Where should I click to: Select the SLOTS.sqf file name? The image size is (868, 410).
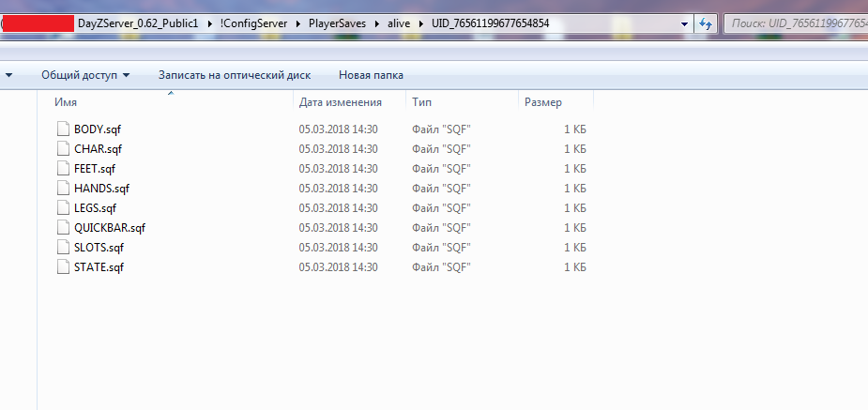tap(99, 248)
